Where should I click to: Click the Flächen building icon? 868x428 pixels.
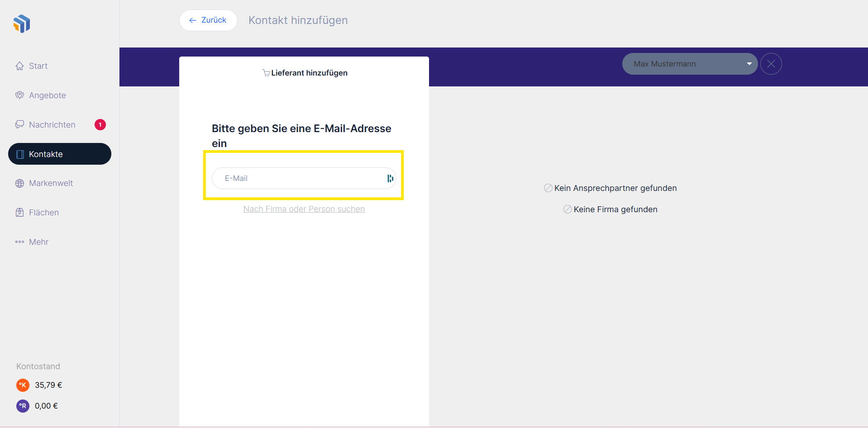coord(19,213)
